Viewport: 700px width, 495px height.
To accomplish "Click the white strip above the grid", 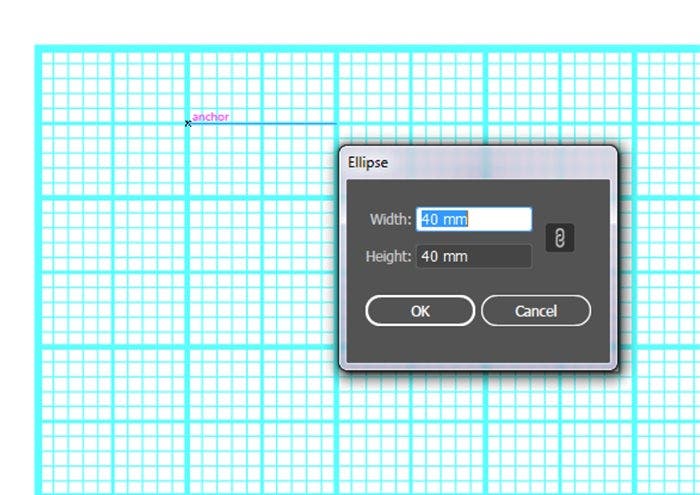I will tap(350, 22).
